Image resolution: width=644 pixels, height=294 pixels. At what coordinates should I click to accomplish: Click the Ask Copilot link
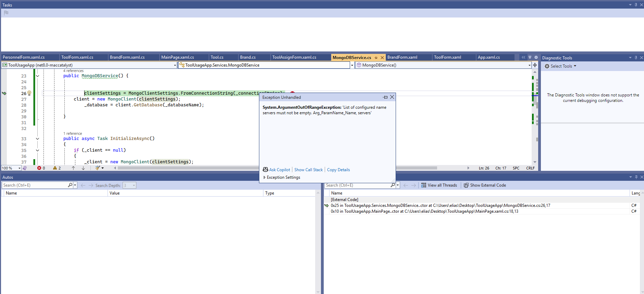[279, 170]
